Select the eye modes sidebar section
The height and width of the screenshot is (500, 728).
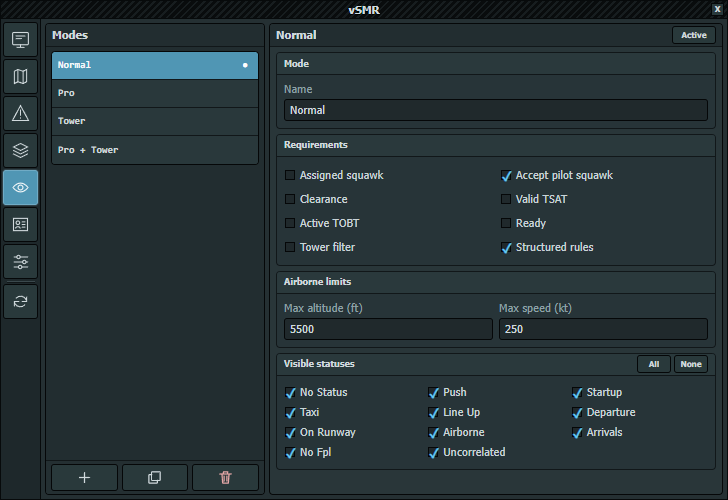[x=20, y=188]
